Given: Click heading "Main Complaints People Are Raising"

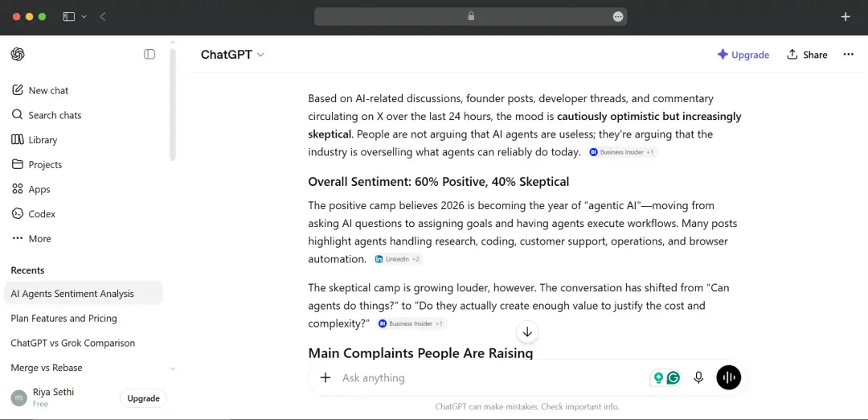Looking at the screenshot, I should click(420, 352).
